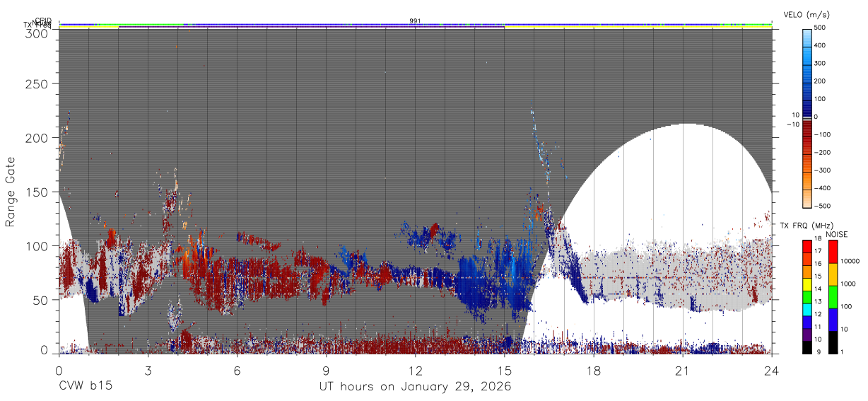Image resolution: width=868 pixels, height=401 pixels.
Task: Click the purple swatch in TX FRQ legend
Action: pyautogui.click(x=807, y=335)
